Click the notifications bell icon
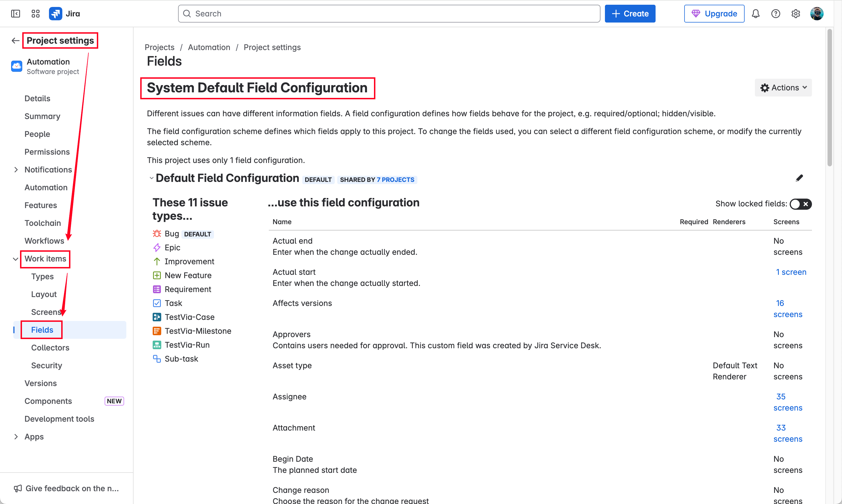The height and width of the screenshot is (504, 842). [755, 14]
